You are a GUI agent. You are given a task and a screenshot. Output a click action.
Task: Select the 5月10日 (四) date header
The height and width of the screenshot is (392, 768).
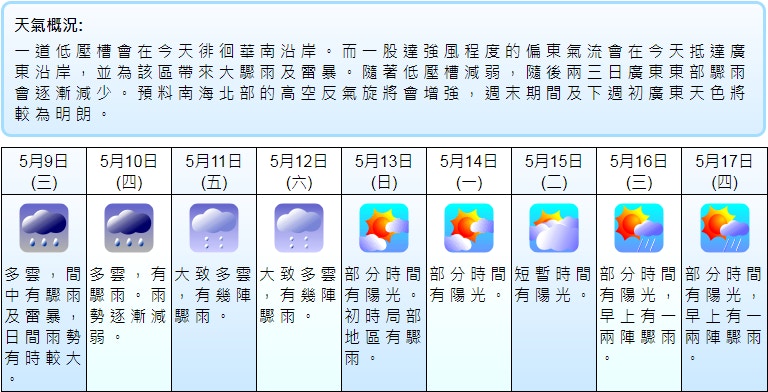(129, 171)
